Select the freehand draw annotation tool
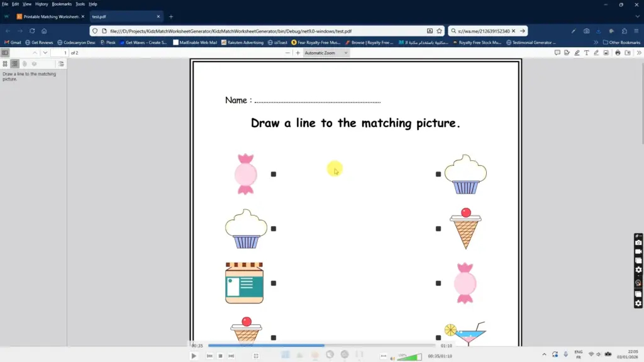Viewport: 644px width, 362px height. coord(596,53)
